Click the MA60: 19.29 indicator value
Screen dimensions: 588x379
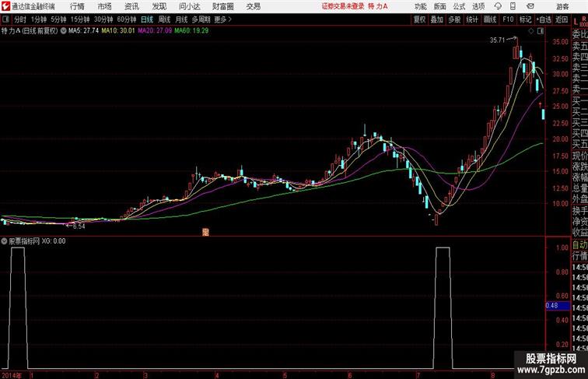191,31
